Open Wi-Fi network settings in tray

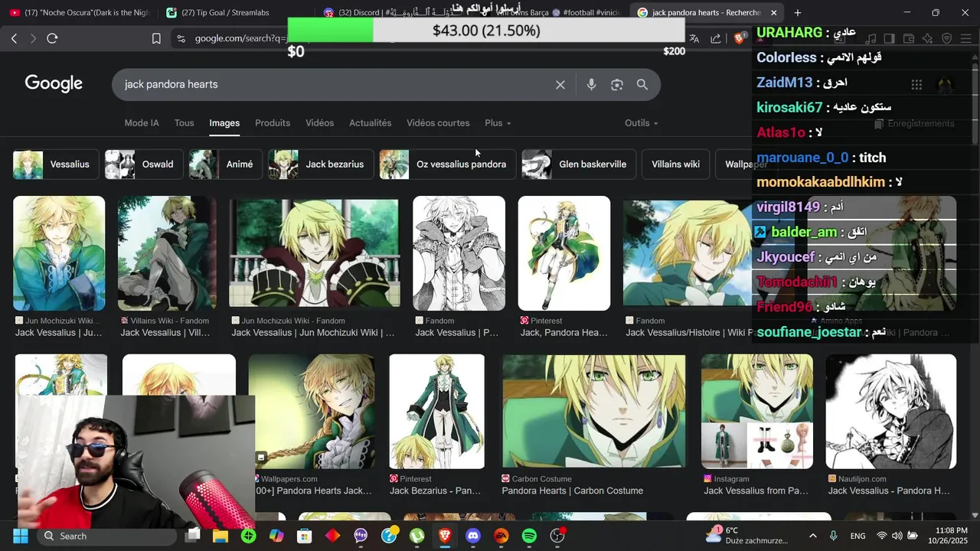coord(882,536)
